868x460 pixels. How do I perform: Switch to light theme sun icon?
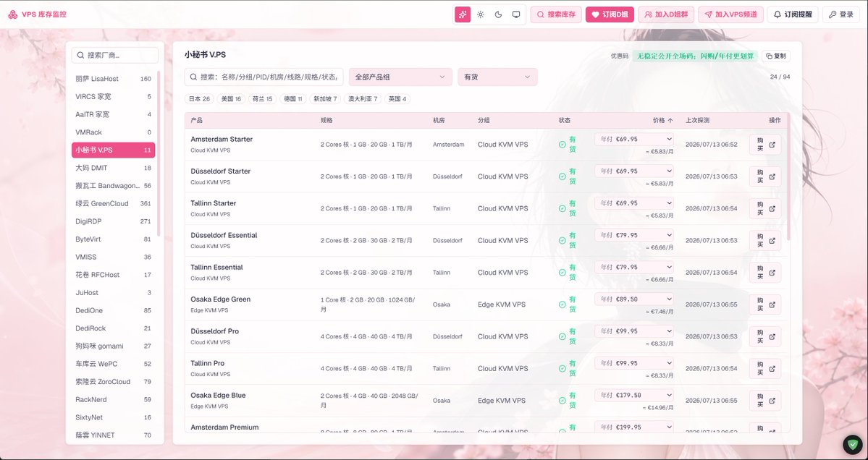coord(481,14)
